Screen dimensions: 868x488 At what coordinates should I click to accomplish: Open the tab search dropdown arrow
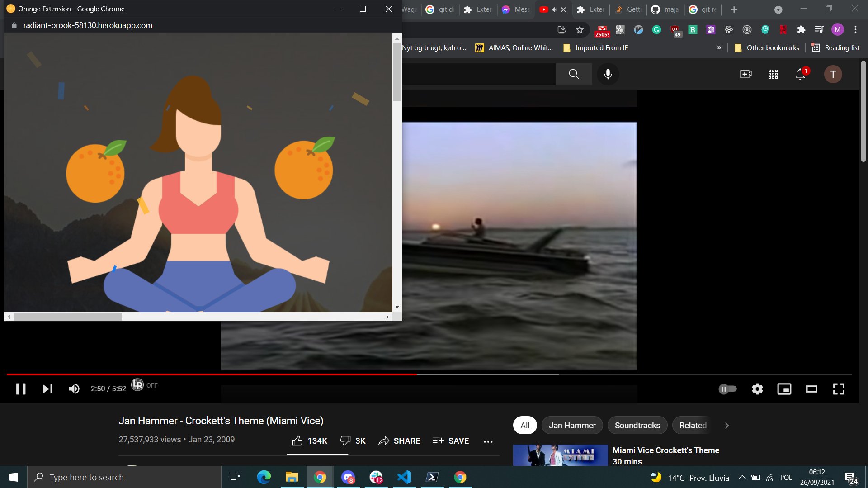[778, 9]
